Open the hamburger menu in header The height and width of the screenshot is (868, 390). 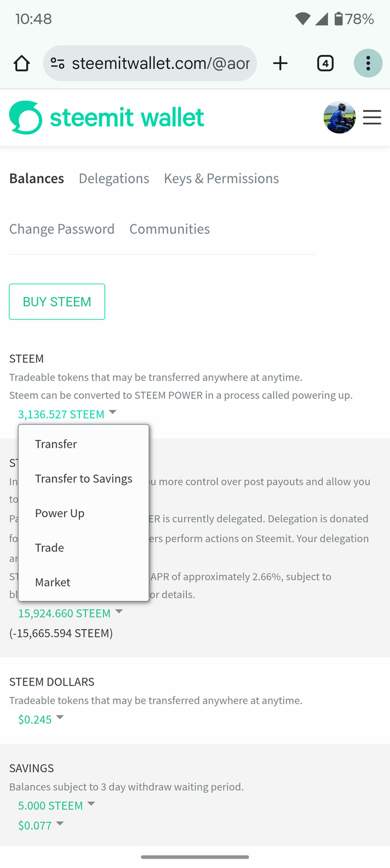pyautogui.click(x=372, y=118)
